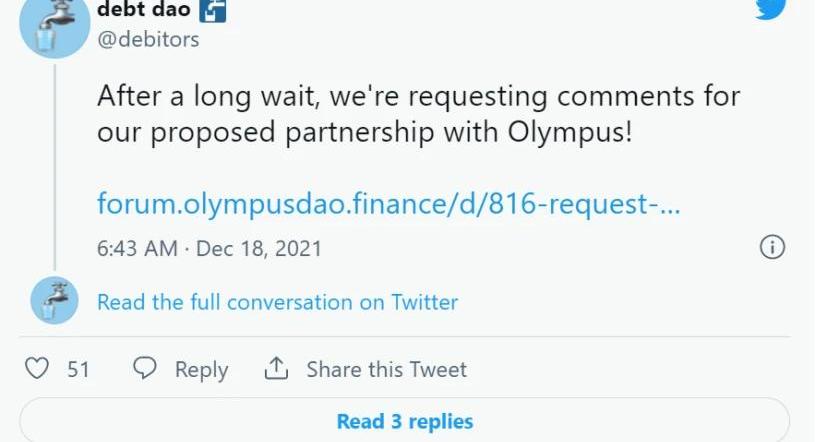Click the small faucet avatar by conversation link
The height and width of the screenshot is (442, 815).
pos(54,300)
